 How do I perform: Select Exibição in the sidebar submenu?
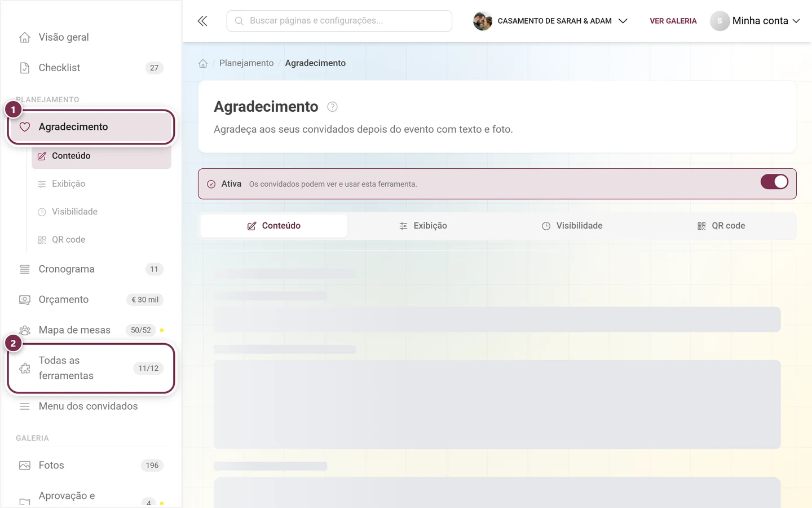pos(101,184)
